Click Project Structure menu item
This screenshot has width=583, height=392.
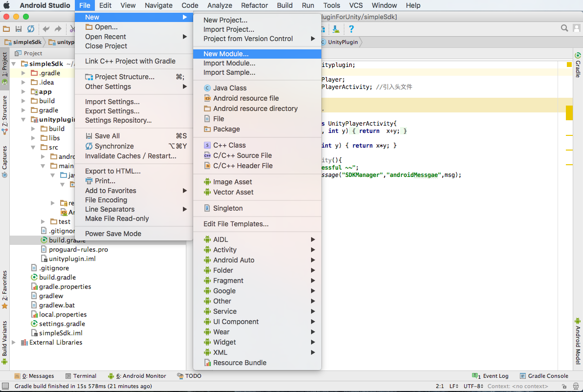134,77
